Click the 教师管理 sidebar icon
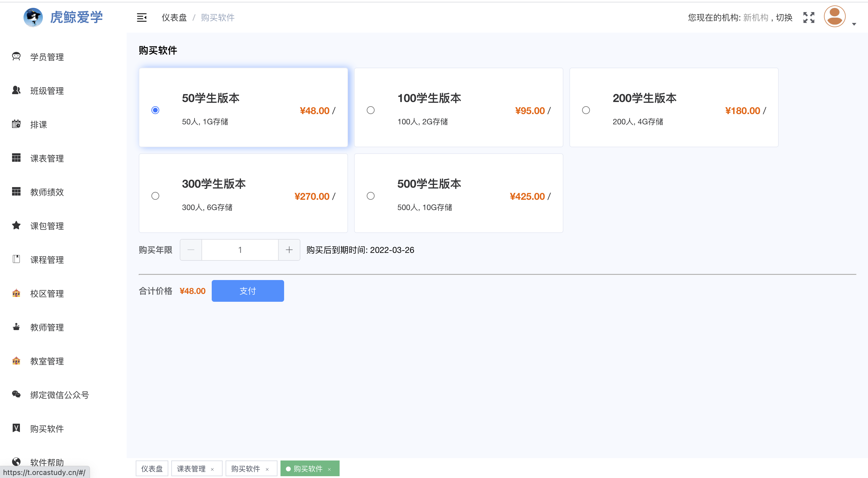The width and height of the screenshot is (868, 478). point(16,327)
